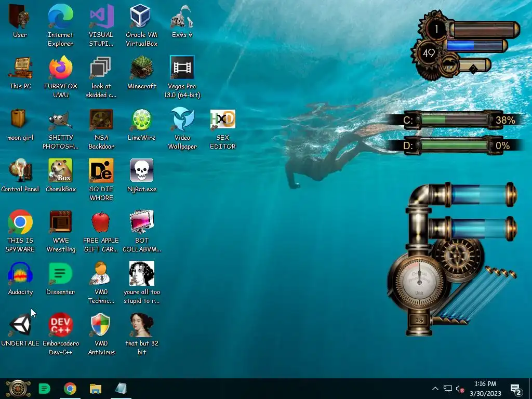Open the FURRYFOX UWU Firefox shortcut
The height and width of the screenshot is (399, 532).
[x=61, y=77]
